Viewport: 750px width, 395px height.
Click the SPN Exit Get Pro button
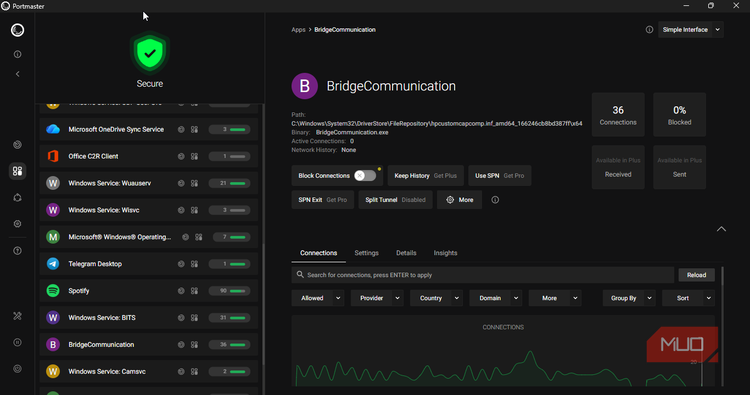click(322, 200)
